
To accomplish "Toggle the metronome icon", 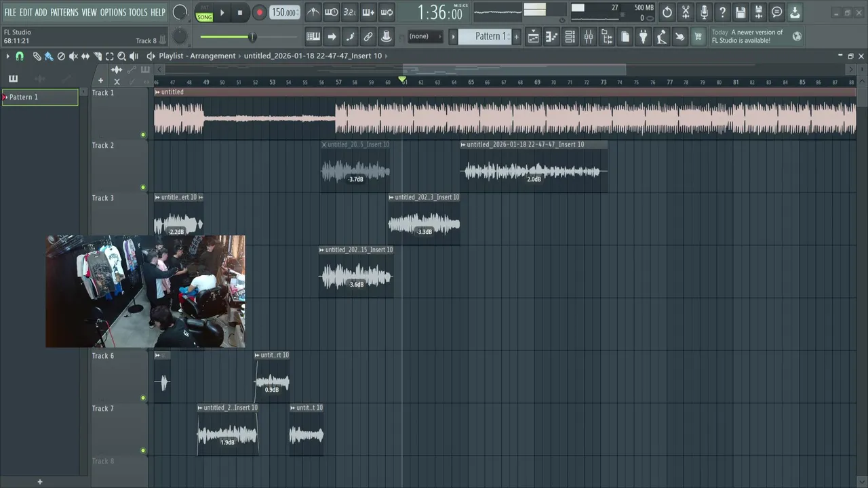I will pyautogui.click(x=313, y=12).
